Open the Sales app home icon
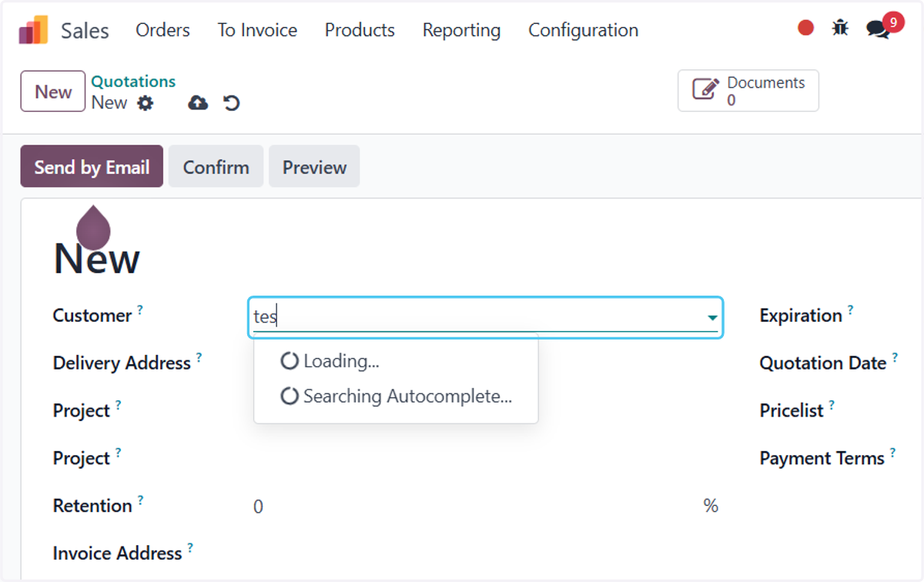The width and height of the screenshot is (924, 582). 33,30
